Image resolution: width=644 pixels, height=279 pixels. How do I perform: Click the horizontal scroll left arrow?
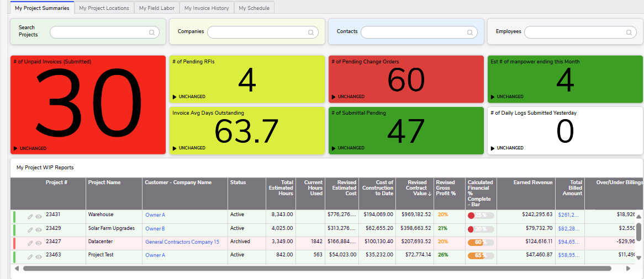coord(17,269)
